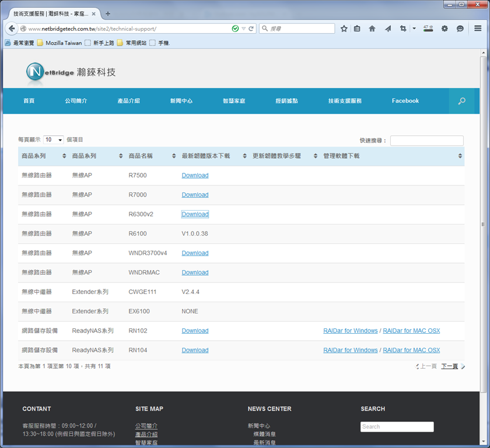The width and height of the screenshot is (490, 448).
Task: Open the 最常瀏覽 bookmark
Action: (x=19, y=43)
